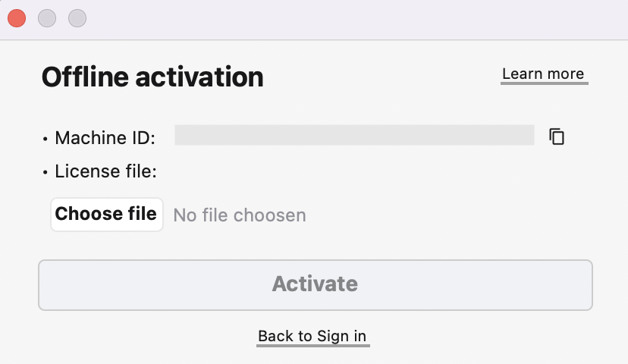Viewport: 628px width, 364px height.
Task: Click the License file label
Action: [105, 171]
